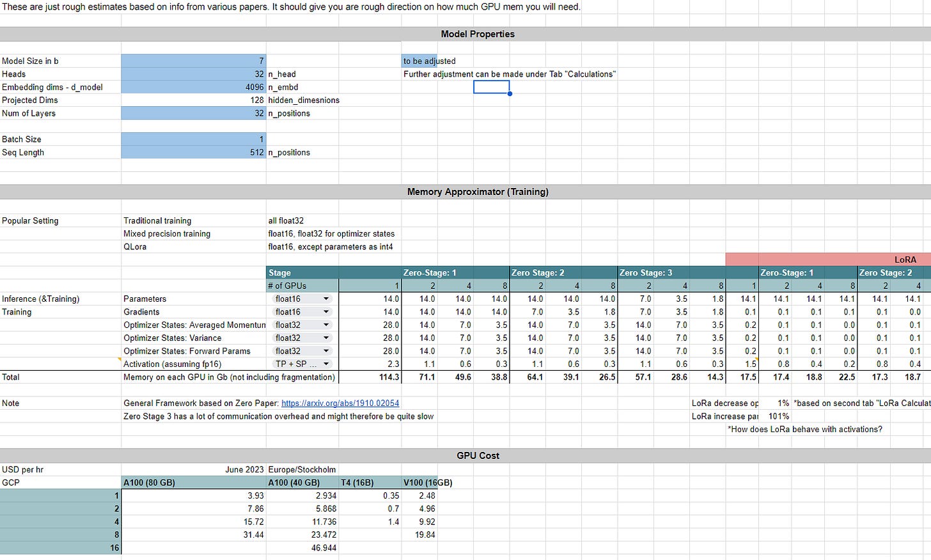Select the V100 price '2.48'
This screenshot has width=931, height=560.
pos(419,495)
